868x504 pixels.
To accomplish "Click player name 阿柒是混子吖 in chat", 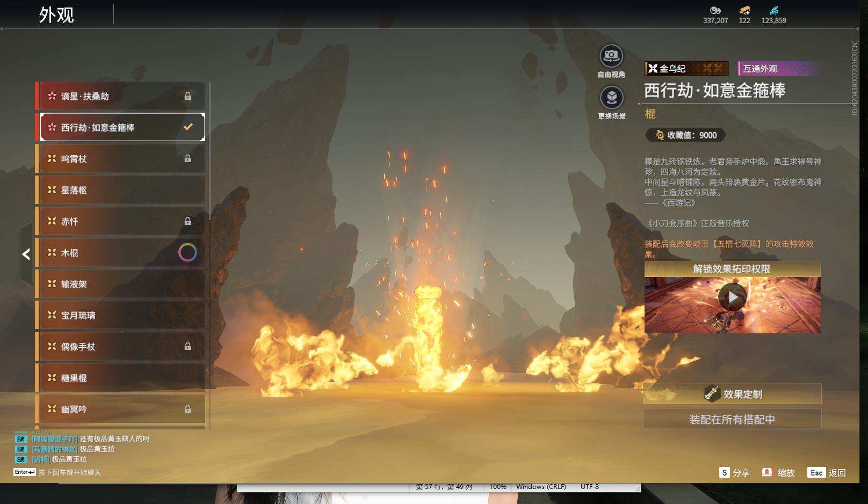I will (55, 439).
